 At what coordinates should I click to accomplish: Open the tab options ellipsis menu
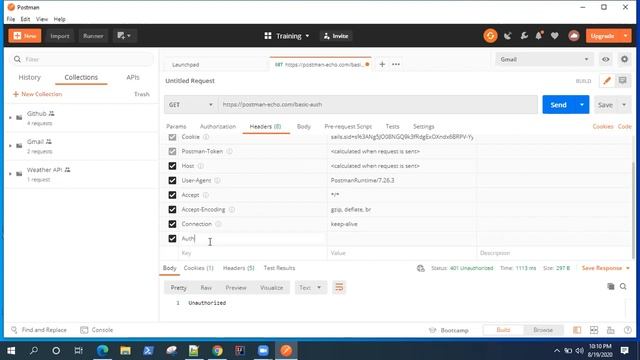tap(396, 64)
